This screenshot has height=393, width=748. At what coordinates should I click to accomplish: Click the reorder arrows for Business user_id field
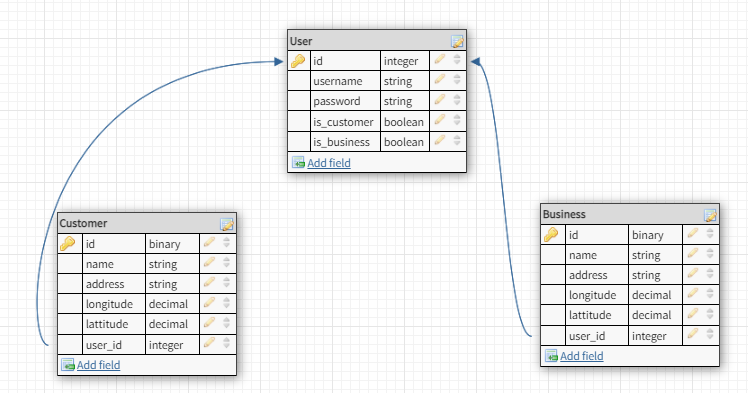tap(710, 334)
